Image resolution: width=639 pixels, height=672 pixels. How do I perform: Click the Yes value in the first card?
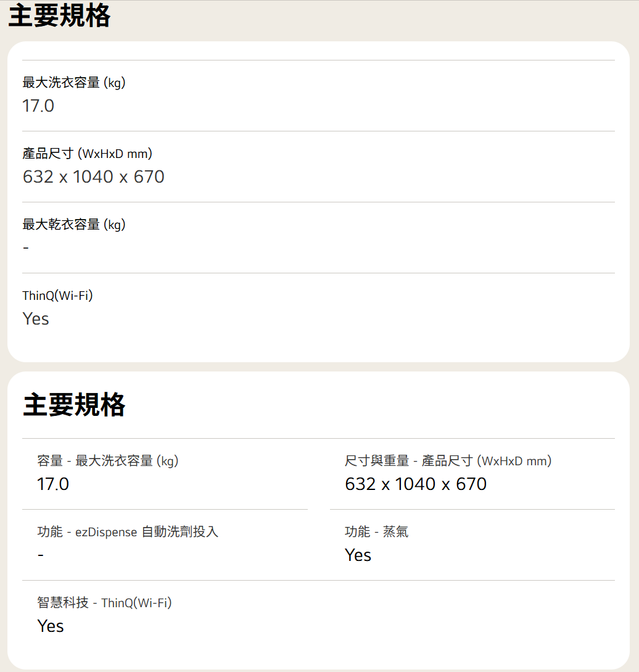tap(36, 319)
